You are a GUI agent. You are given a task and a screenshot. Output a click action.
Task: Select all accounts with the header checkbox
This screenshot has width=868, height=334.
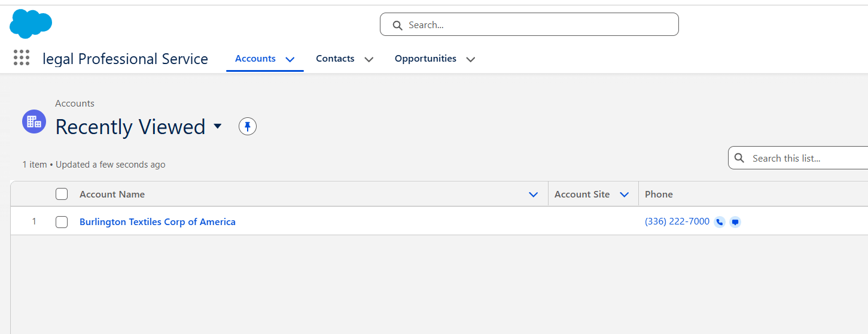pos(62,194)
